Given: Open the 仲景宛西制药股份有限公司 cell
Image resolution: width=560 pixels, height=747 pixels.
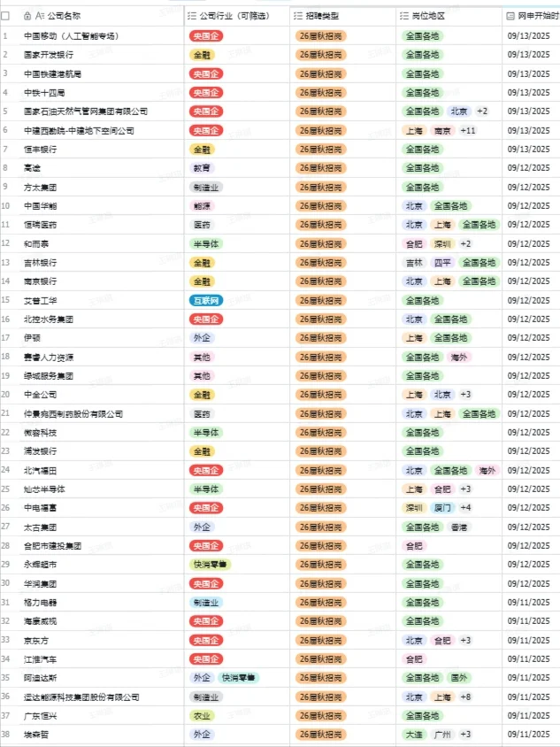Looking at the screenshot, I should pos(104,413).
